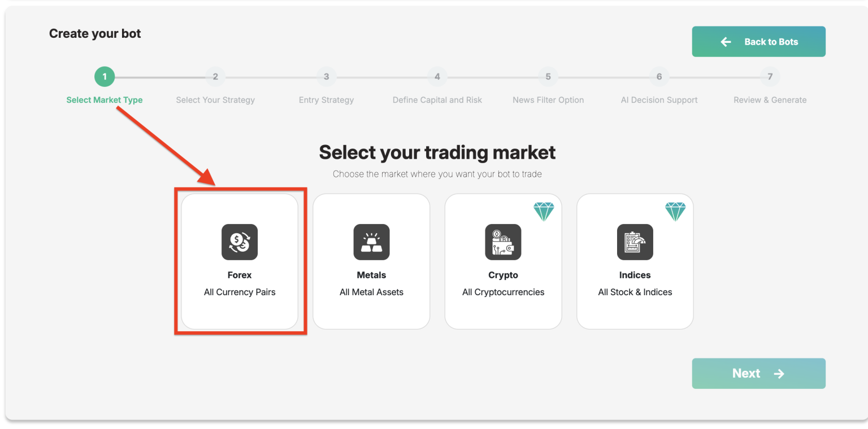The height and width of the screenshot is (429, 868).
Task: Select the Select Market Type step label
Action: point(105,99)
